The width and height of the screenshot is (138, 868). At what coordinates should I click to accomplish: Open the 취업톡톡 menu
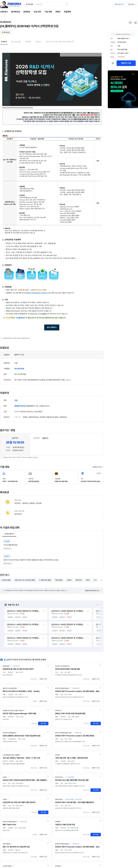67,12
